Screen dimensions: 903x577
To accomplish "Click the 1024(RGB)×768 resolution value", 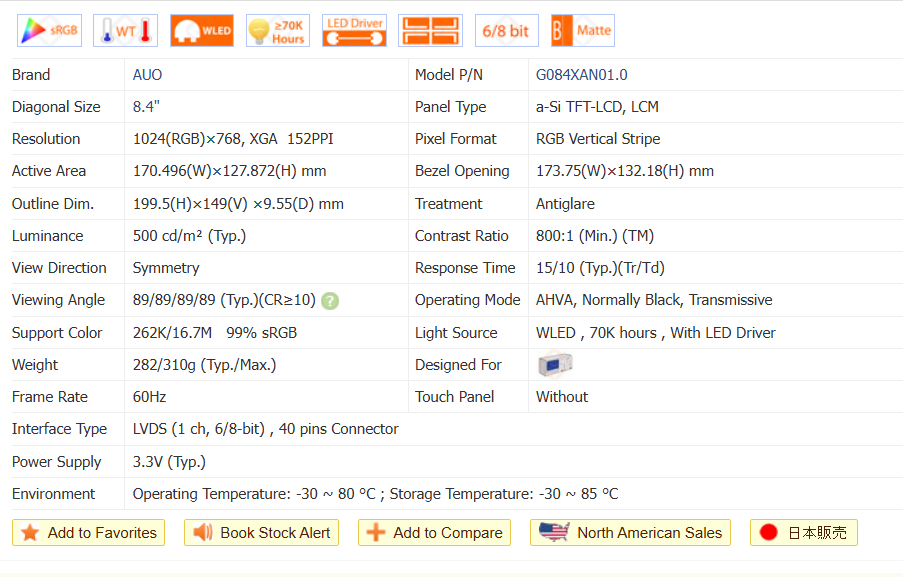I will (x=190, y=139).
